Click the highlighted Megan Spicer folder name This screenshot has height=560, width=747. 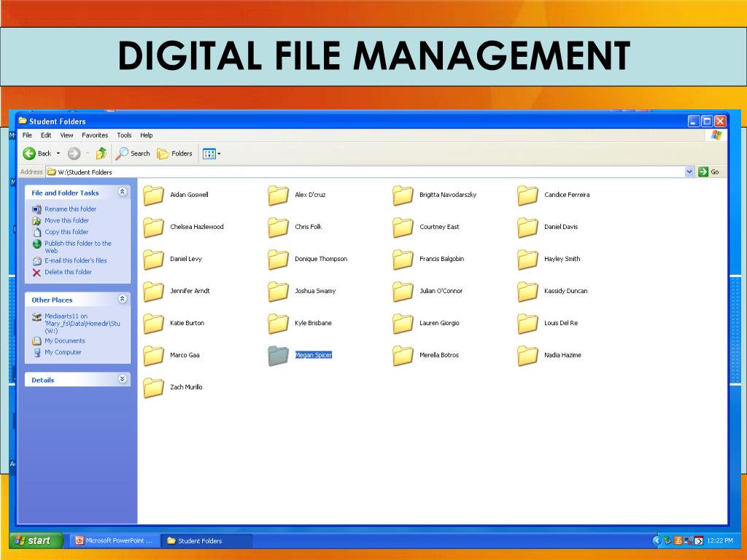[x=314, y=355]
